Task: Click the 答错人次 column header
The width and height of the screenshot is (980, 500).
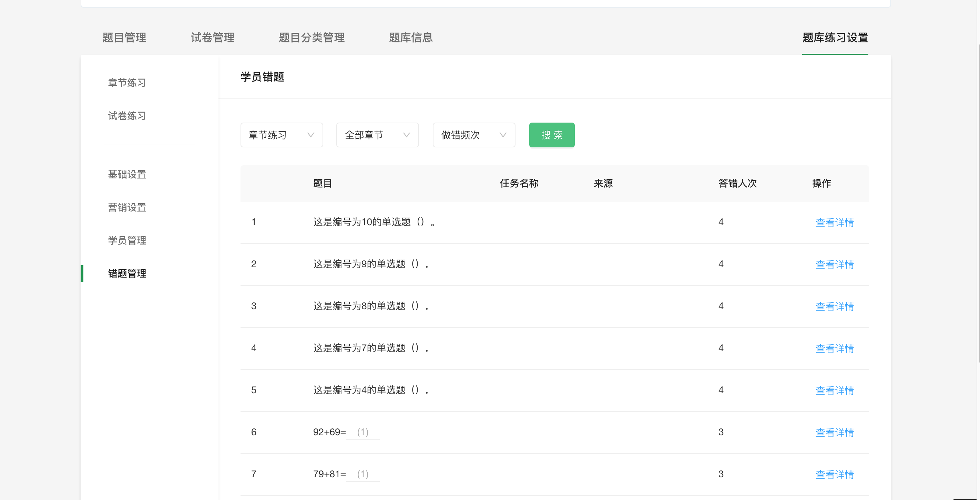Action: [x=737, y=184]
